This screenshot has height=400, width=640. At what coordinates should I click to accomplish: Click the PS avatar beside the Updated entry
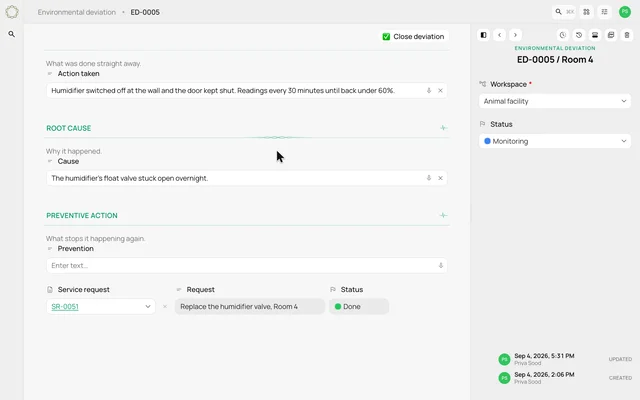(x=504, y=359)
